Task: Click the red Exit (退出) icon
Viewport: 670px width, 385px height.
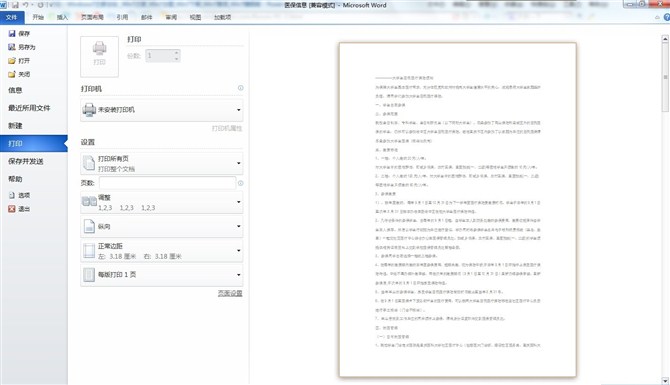Action: coord(12,209)
